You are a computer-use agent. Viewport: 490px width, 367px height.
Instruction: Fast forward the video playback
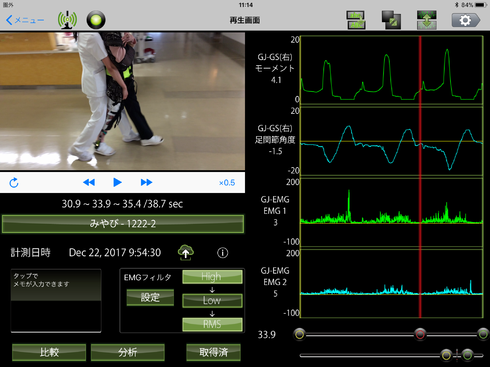(x=146, y=182)
